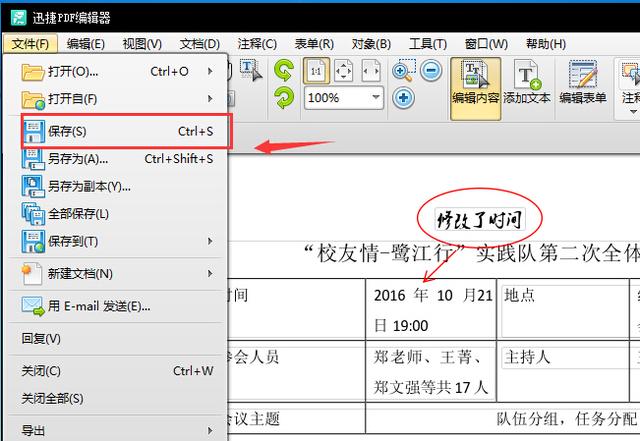Choose 打开自(F) menu entry
Screen dimensions: 640x441
tap(117, 99)
